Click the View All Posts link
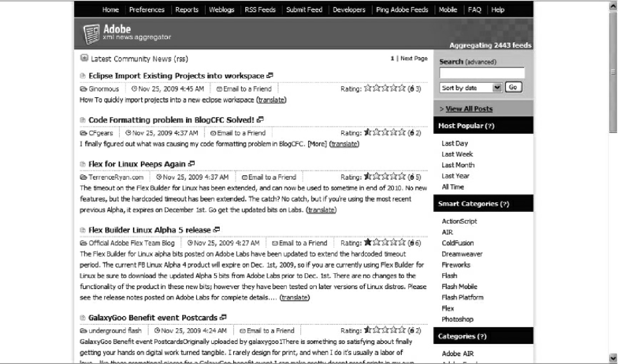This screenshot has height=364, width=618. [x=469, y=109]
